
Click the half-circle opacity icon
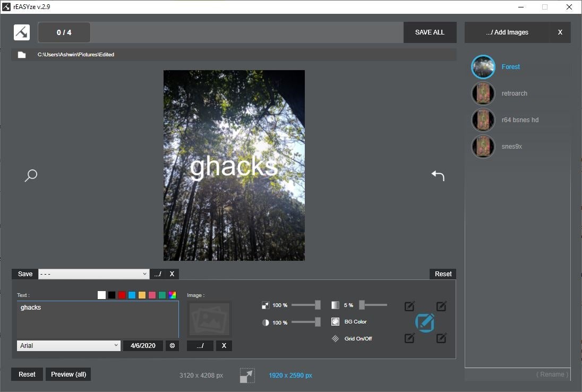tap(266, 322)
